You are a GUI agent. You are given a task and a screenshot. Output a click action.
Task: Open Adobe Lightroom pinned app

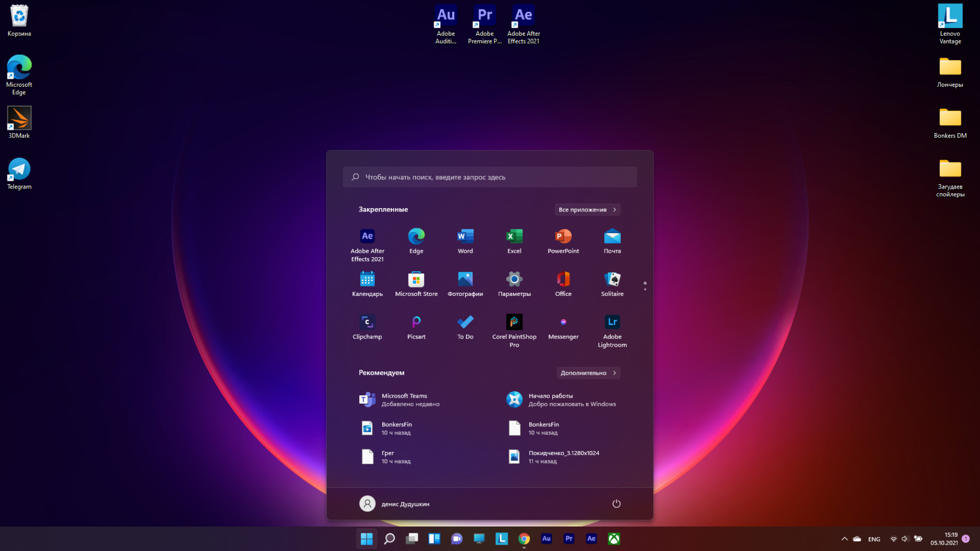pyautogui.click(x=612, y=331)
